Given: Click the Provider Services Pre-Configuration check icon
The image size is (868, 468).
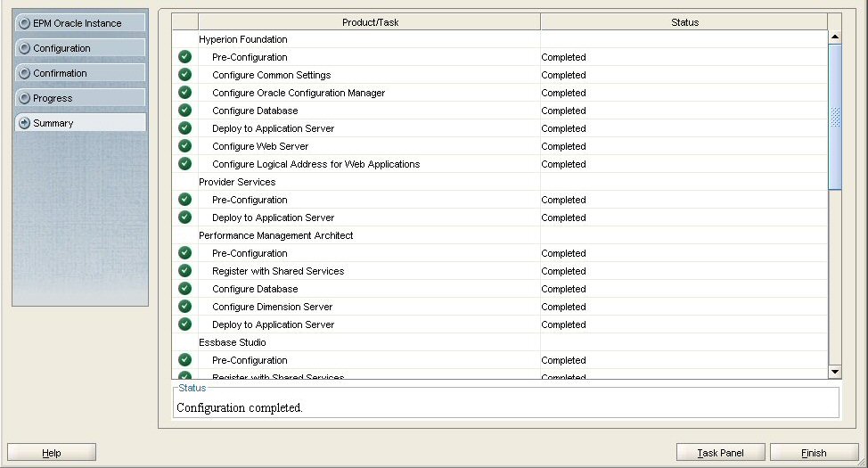Looking at the screenshot, I should [184, 200].
